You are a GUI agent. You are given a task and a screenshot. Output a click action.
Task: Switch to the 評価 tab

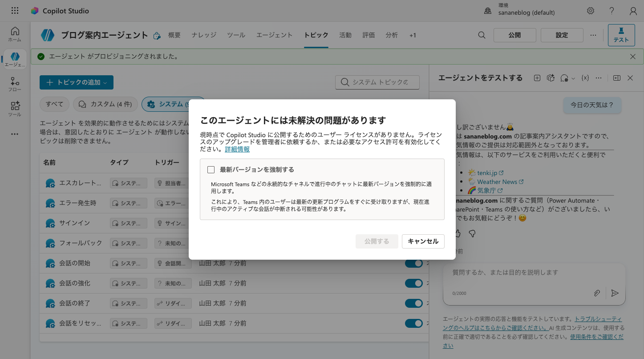(369, 35)
